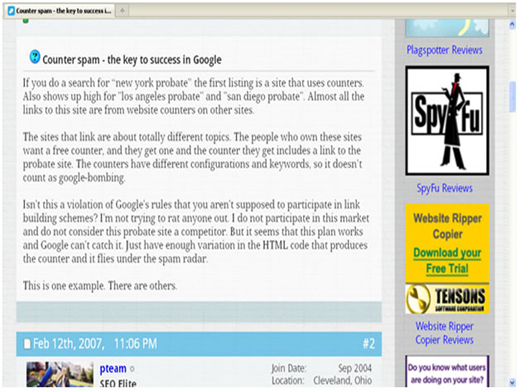Click the vertical scrollbar thumb
The width and height of the screenshot is (520, 392).
click(x=512, y=97)
